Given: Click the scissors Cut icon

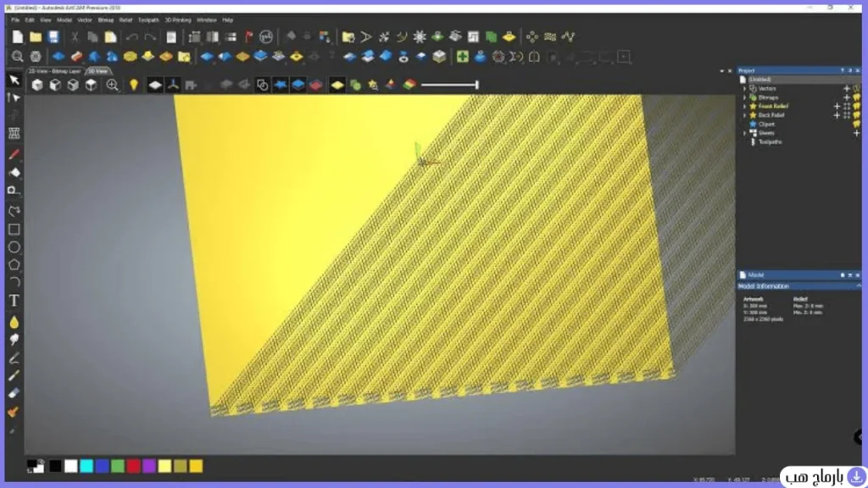Looking at the screenshot, I should (75, 37).
